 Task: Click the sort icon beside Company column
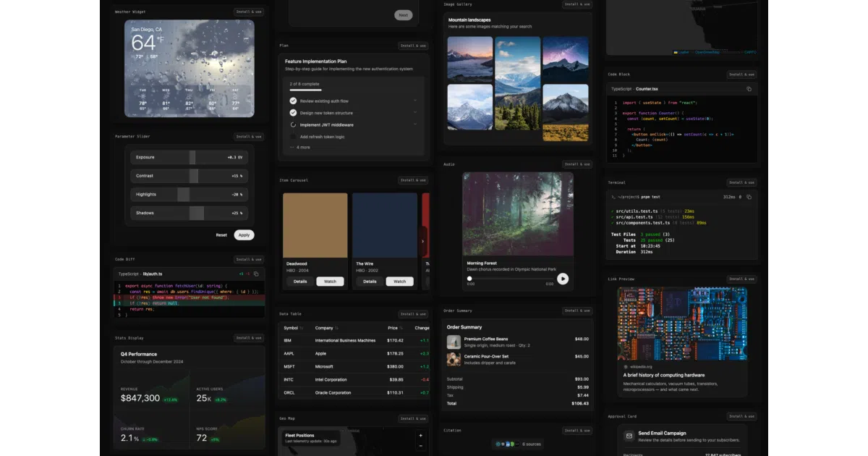tap(337, 328)
